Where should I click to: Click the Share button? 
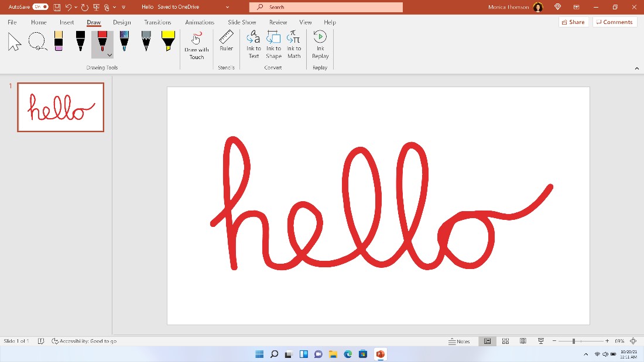click(x=573, y=22)
